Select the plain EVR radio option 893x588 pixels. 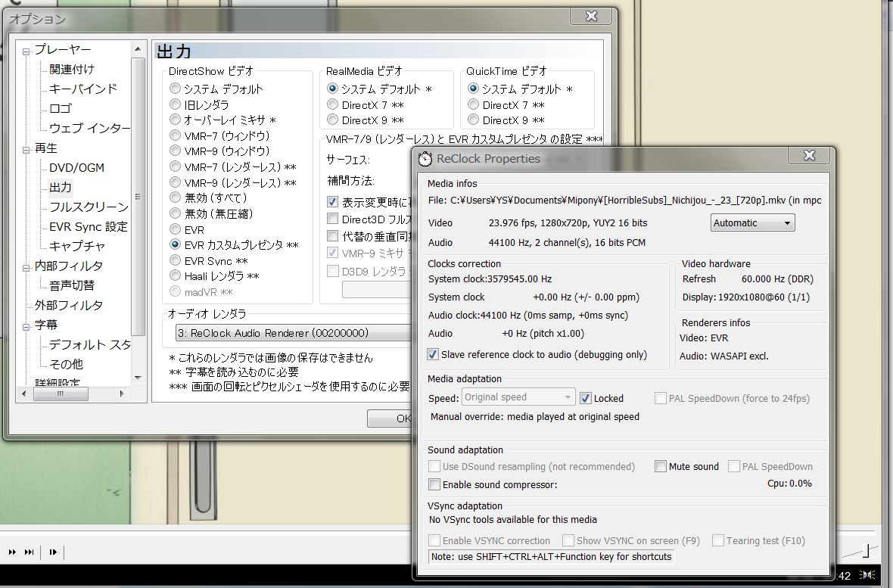[x=175, y=229]
